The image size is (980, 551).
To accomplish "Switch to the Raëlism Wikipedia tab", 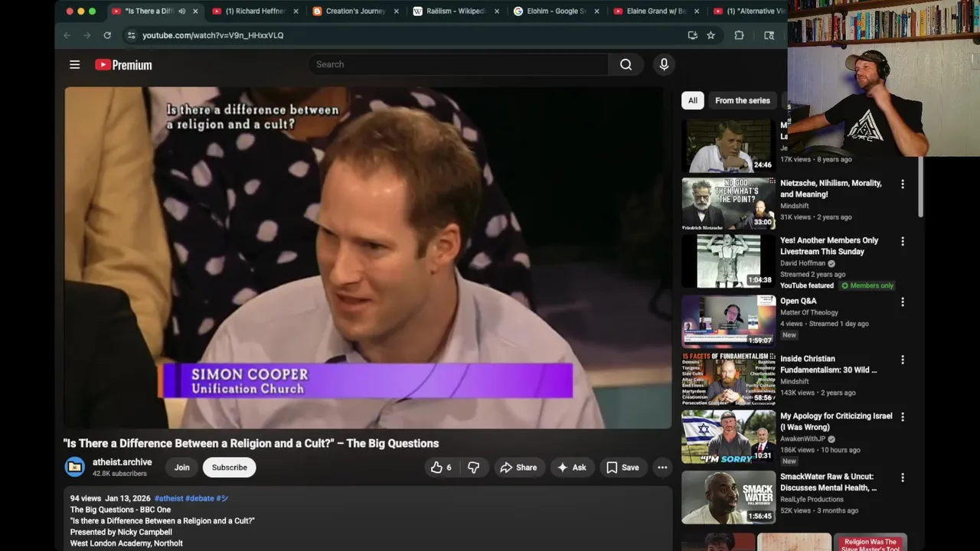I will point(455,11).
